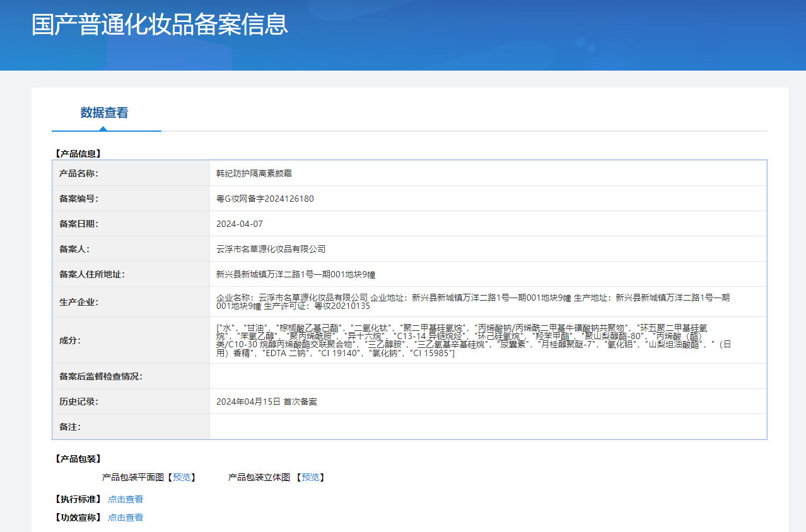Click the 生产企业 details text

tap(473, 301)
